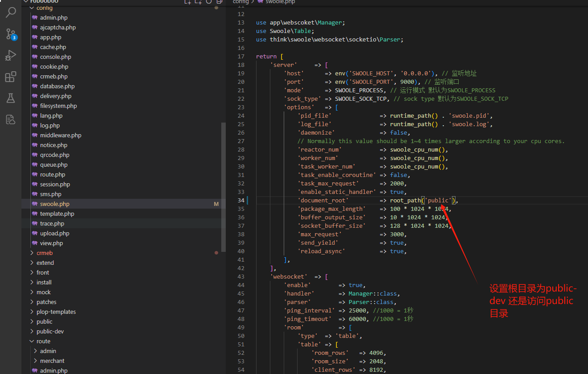Screen dimensions: 588x374
Task: Open ajcaptcha.php file
Action: click(58, 27)
